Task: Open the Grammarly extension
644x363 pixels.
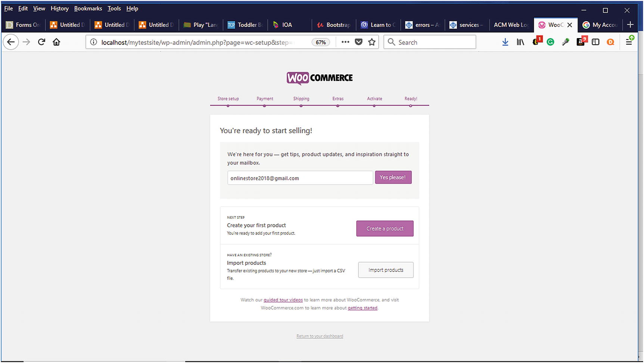Action: tap(550, 42)
